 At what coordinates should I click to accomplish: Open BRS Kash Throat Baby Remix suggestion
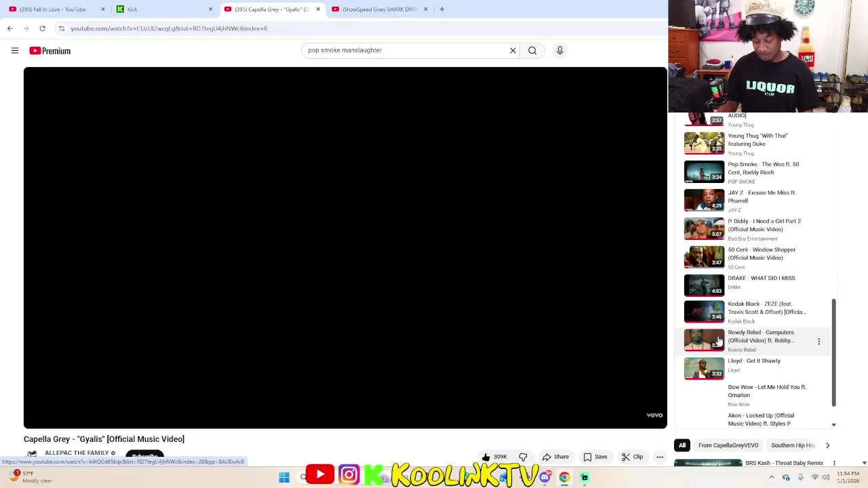[784, 463]
